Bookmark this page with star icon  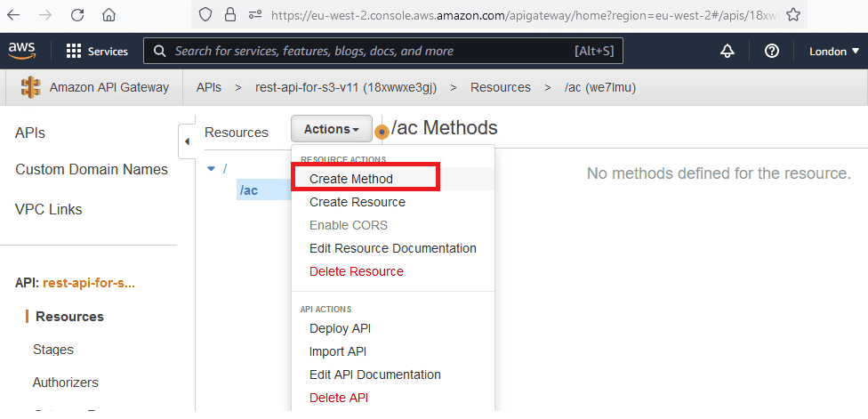pyautogui.click(x=793, y=14)
